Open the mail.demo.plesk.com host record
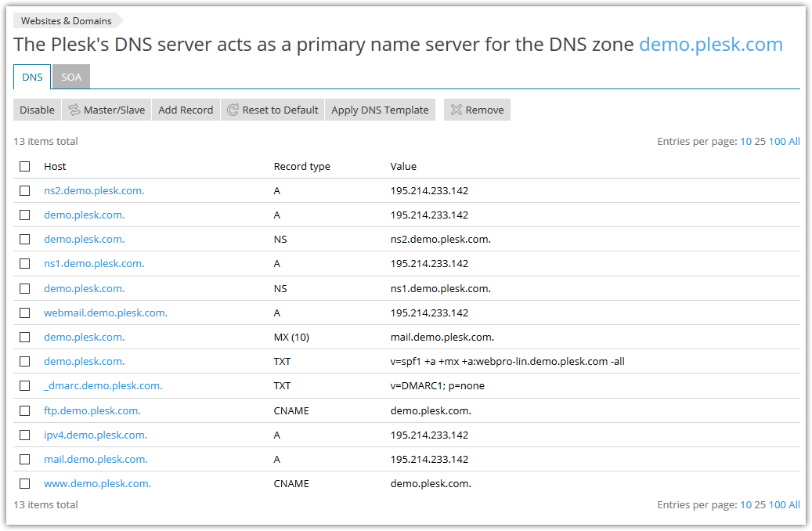 (96, 459)
